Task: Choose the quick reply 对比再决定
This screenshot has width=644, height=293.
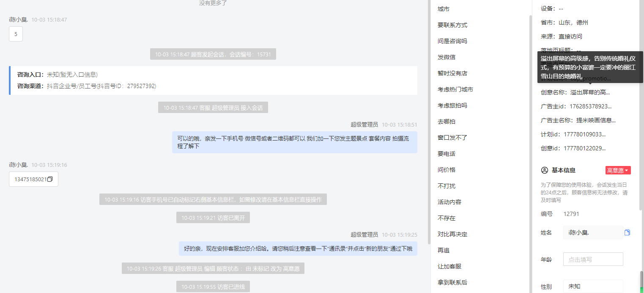Action: coord(452,234)
